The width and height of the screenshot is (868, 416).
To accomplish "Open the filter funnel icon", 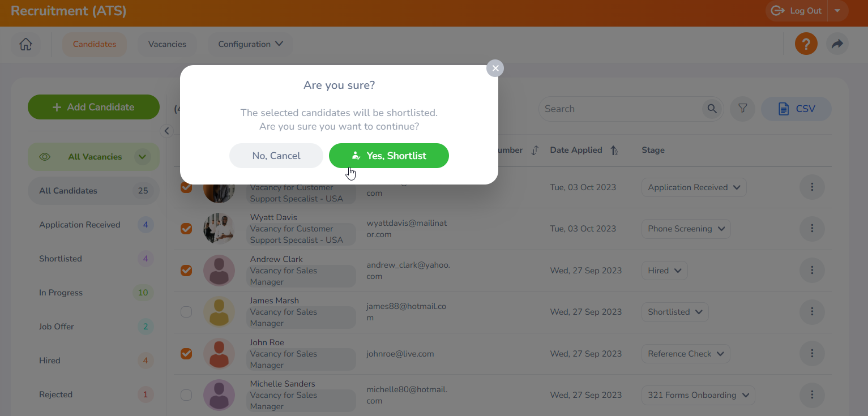I will point(742,109).
